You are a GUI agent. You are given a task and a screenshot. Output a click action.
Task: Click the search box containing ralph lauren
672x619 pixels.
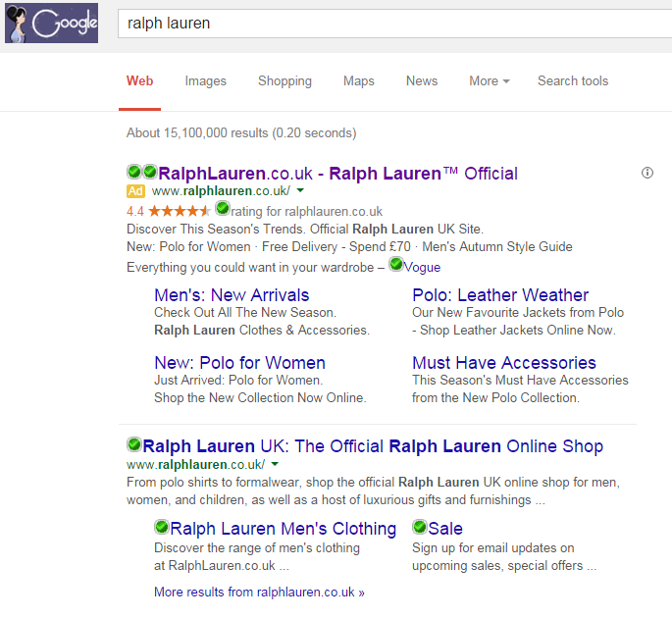(x=394, y=24)
